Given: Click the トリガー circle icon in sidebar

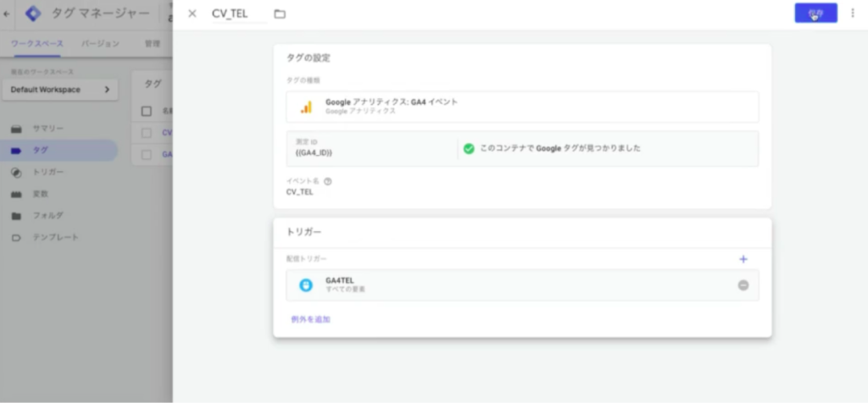Looking at the screenshot, I should [17, 173].
